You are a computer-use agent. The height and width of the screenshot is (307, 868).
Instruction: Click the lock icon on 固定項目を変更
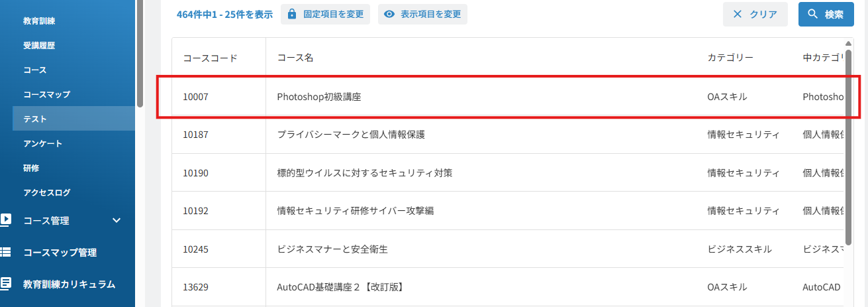point(292,14)
